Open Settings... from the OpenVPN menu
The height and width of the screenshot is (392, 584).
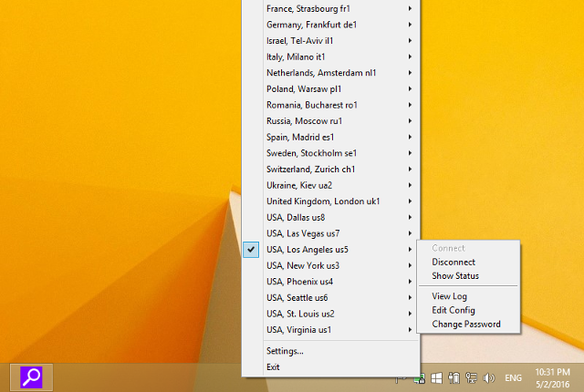(330, 351)
